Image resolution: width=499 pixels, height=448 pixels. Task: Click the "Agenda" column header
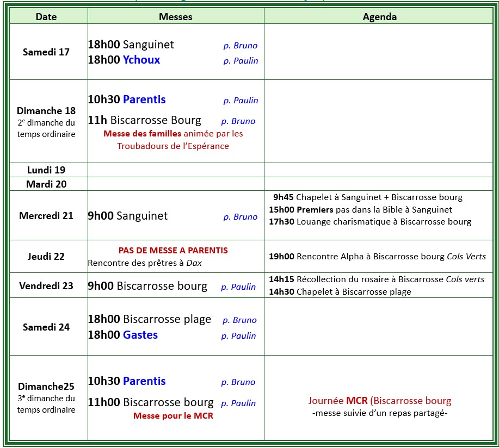[379, 17]
